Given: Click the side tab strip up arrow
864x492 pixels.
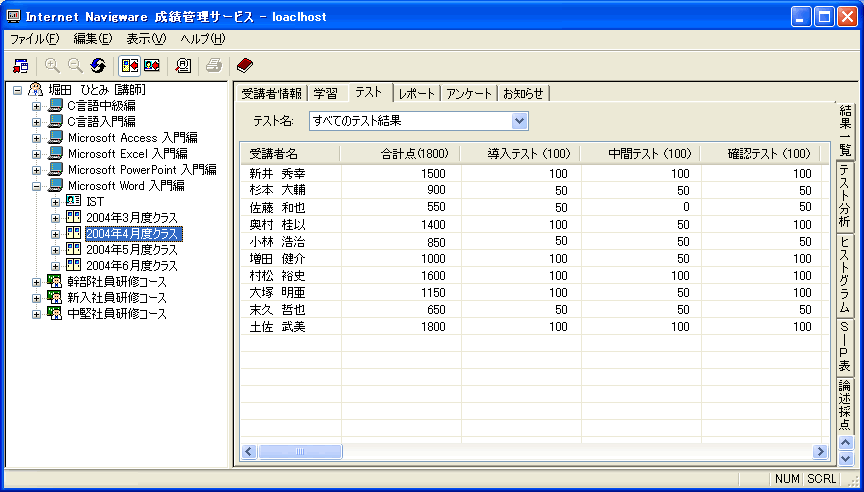Looking at the screenshot, I should [x=846, y=442].
